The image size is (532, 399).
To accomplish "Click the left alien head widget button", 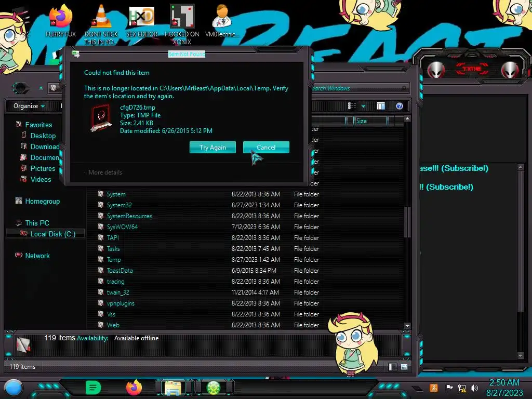I will (x=436, y=70).
